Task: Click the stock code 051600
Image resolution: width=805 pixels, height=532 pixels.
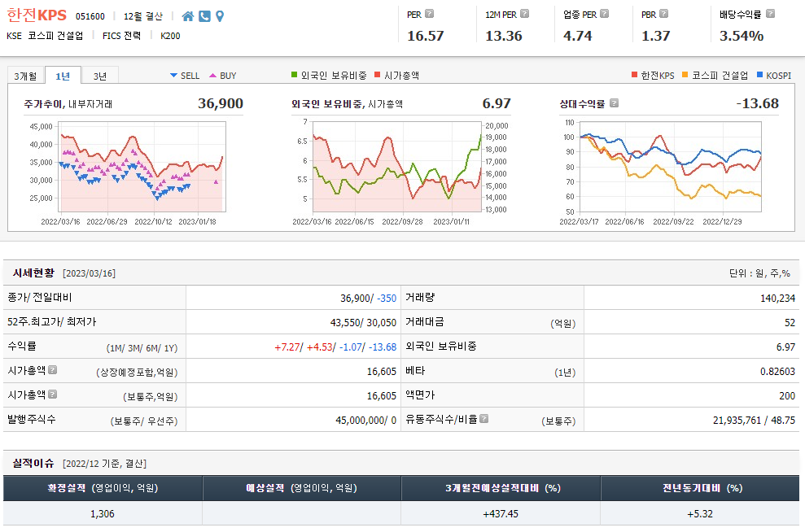Action: click(90, 16)
